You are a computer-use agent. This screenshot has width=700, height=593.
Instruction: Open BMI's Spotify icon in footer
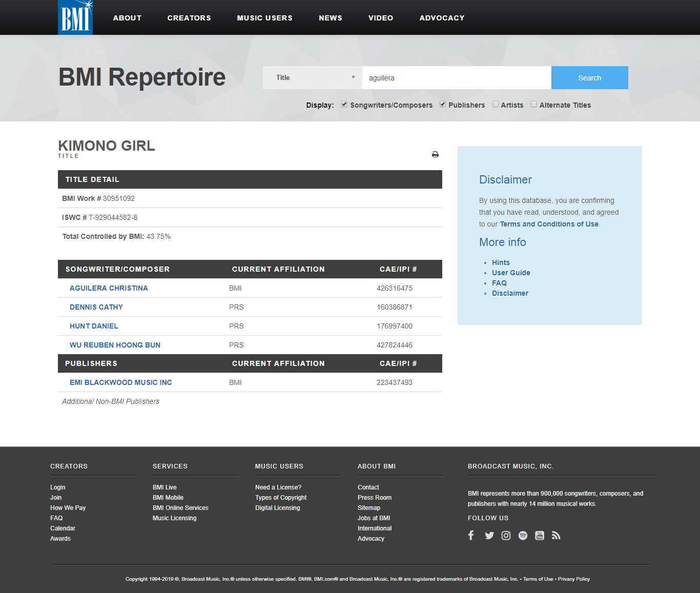pos(523,536)
